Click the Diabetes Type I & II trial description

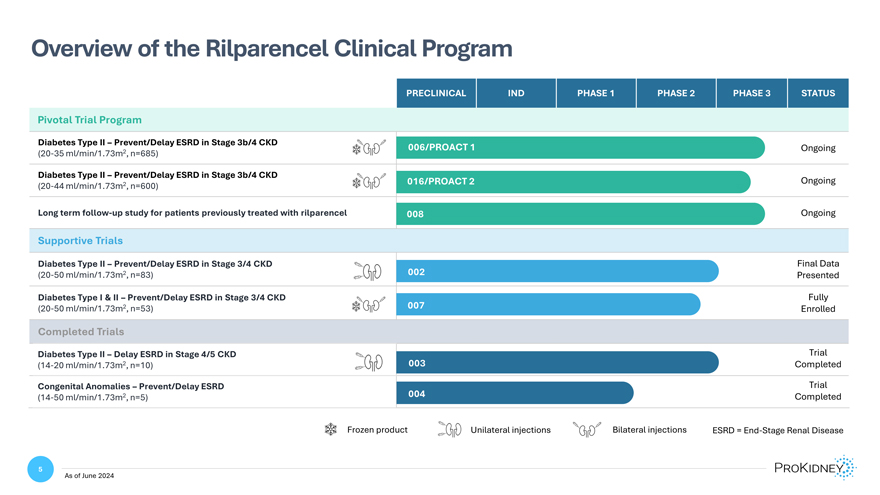coord(162,302)
